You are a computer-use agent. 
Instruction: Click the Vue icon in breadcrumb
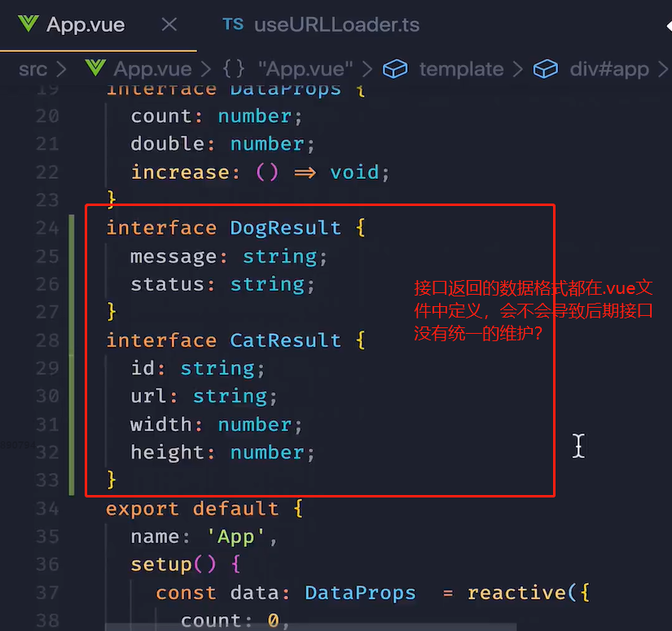coord(95,68)
